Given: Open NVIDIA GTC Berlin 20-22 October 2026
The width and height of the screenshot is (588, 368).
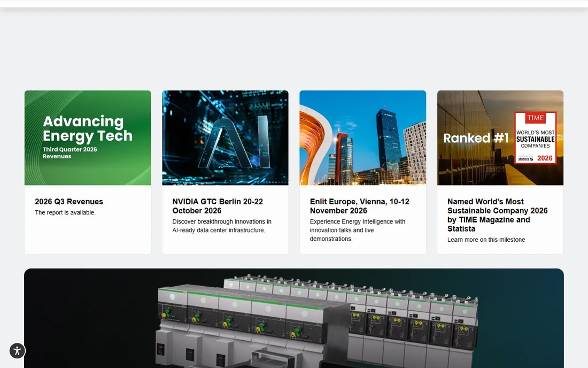Looking at the screenshot, I should coord(218,206).
